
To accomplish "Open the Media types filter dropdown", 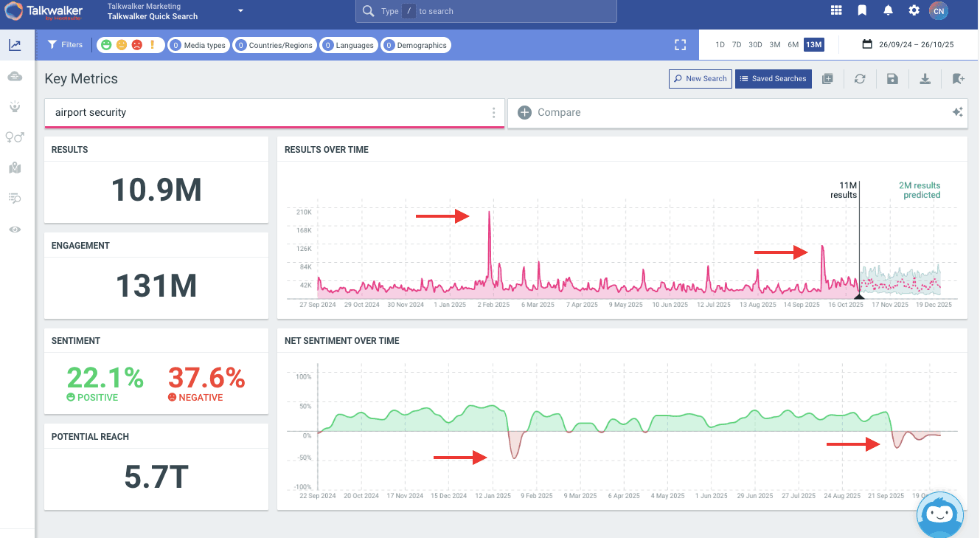I will (198, 45).
